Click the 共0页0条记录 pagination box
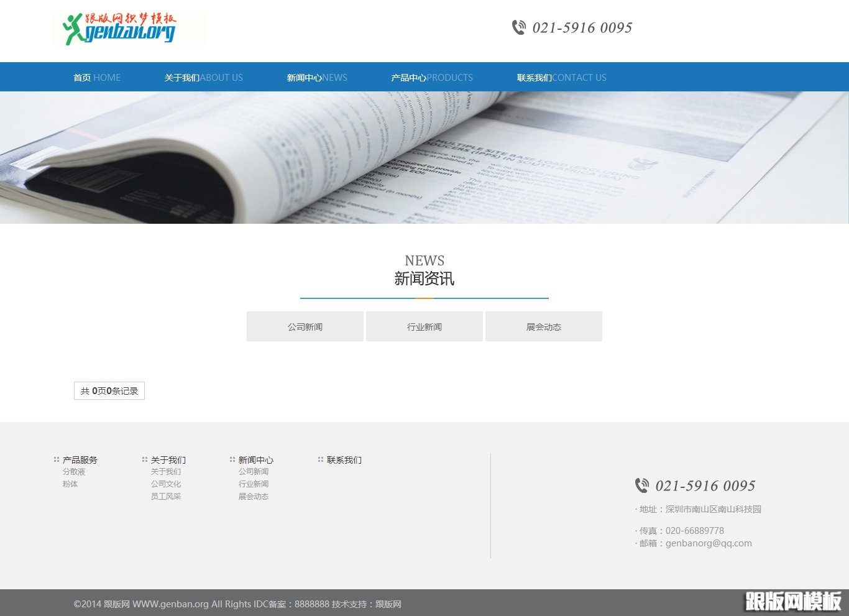The height and width of the screenshot is (616, 849). [x=109, y=391]
